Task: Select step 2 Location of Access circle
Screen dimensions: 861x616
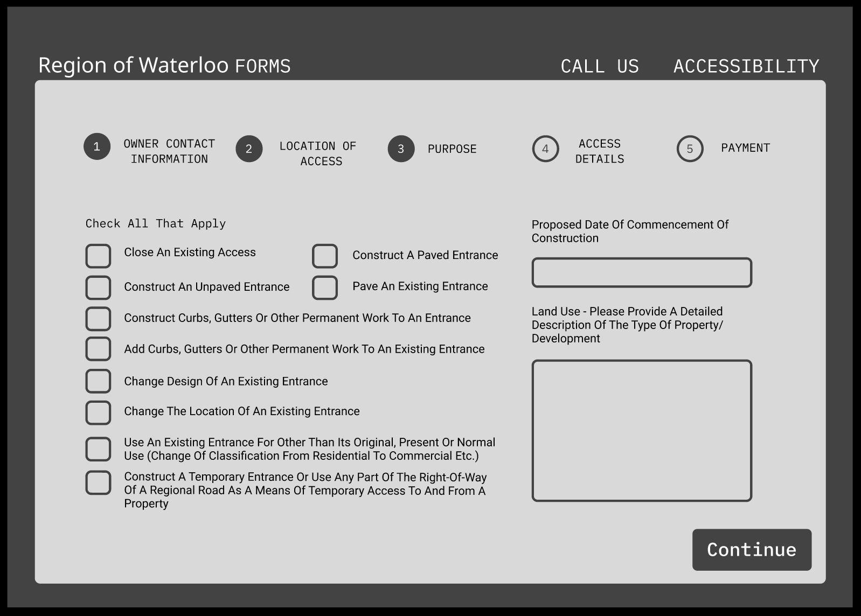Action: pos(249,149)
